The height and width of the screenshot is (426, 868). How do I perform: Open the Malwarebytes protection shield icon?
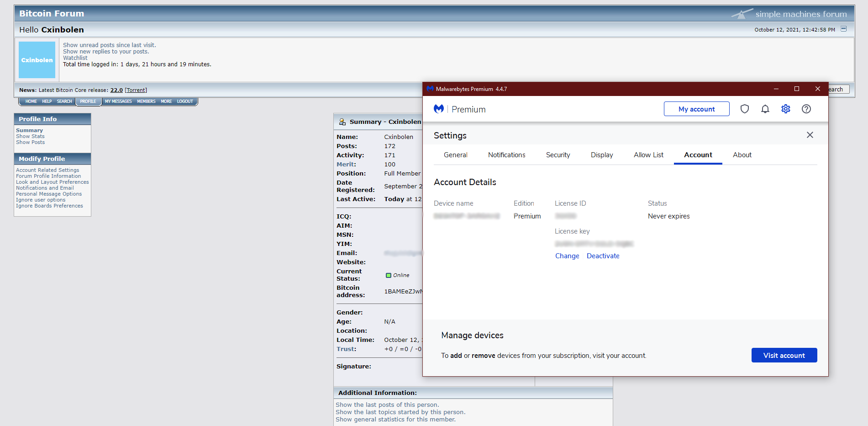(x=745, y=109)
